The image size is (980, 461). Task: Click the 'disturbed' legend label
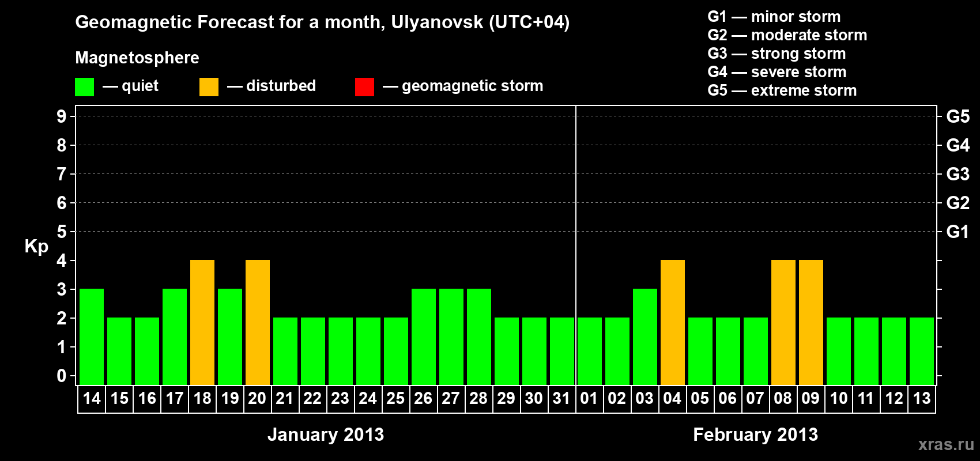click(x=281, y=86)
